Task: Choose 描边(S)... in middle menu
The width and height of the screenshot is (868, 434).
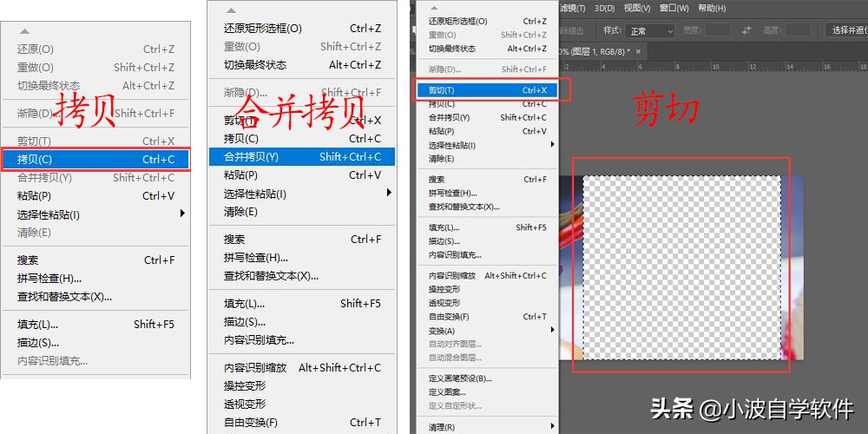Action: click(302, 322)
